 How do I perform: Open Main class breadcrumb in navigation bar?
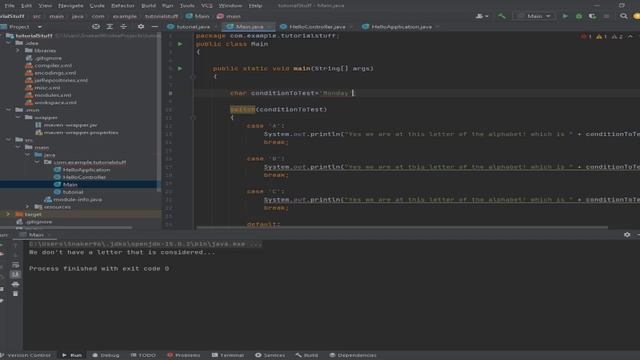click(198, 16)
